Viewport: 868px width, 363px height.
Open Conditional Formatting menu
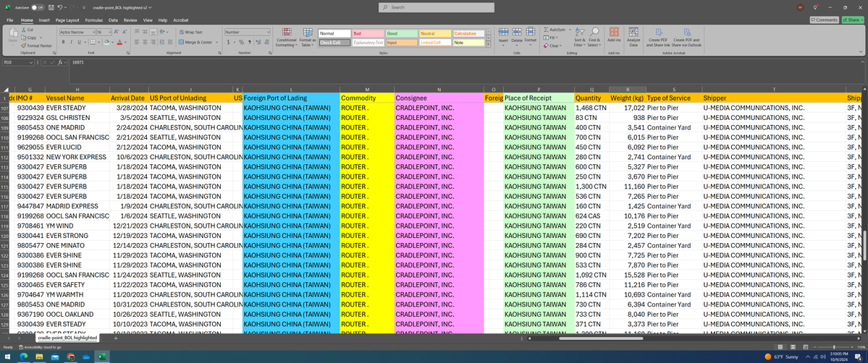pyautogui.click(x=286, y=38)
